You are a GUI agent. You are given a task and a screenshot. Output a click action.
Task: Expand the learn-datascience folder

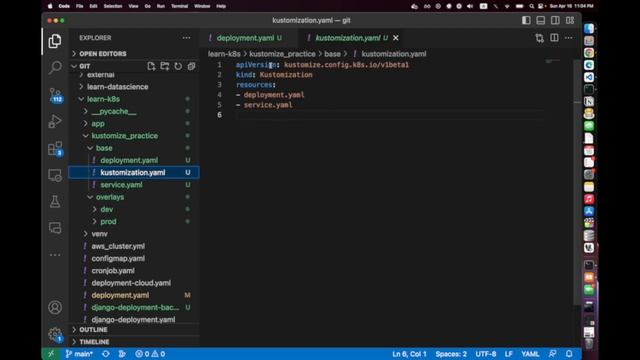(x=118, y=87)
